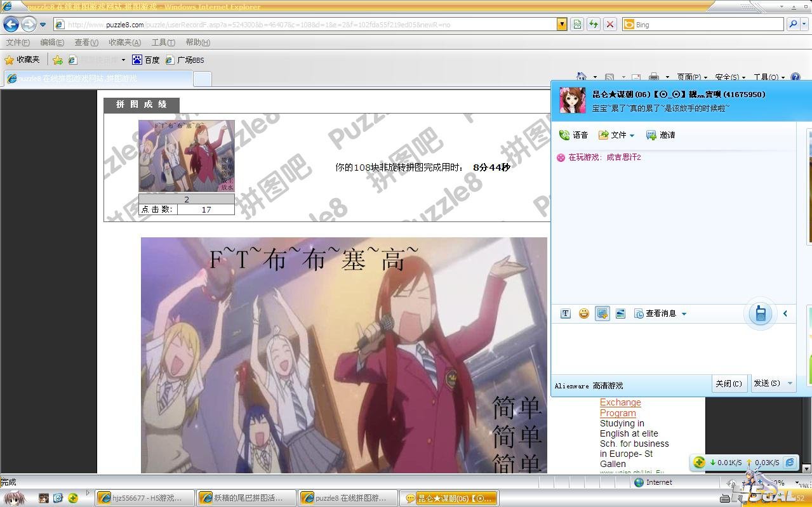This screenshot has height=507, width=812.
Task: Toggle the compatibility view icon
Action: coord(577,25)
